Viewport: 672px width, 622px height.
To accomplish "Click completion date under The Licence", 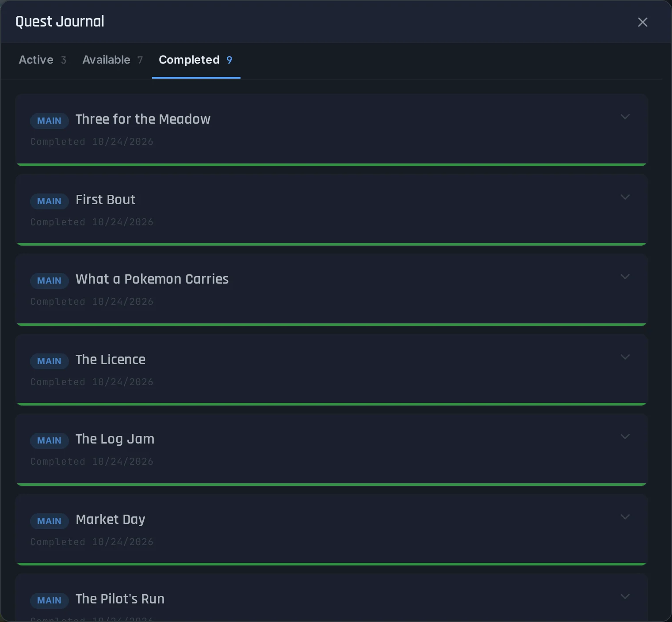I will coord(92,382).
